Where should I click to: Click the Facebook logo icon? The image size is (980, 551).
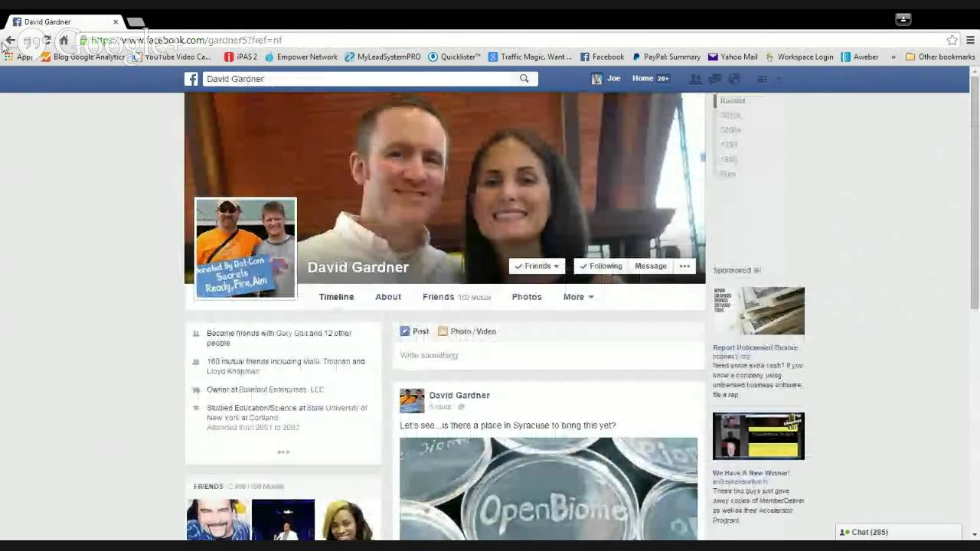point(191,79)
